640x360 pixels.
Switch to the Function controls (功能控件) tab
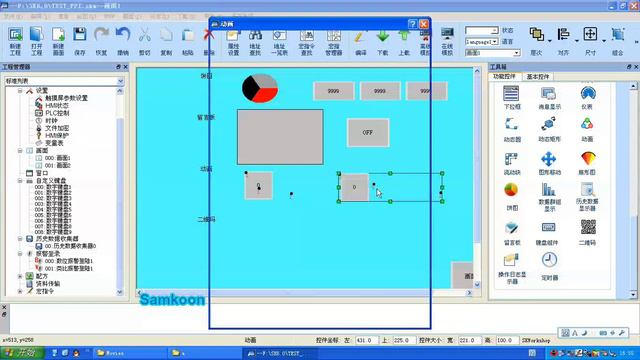504,77
